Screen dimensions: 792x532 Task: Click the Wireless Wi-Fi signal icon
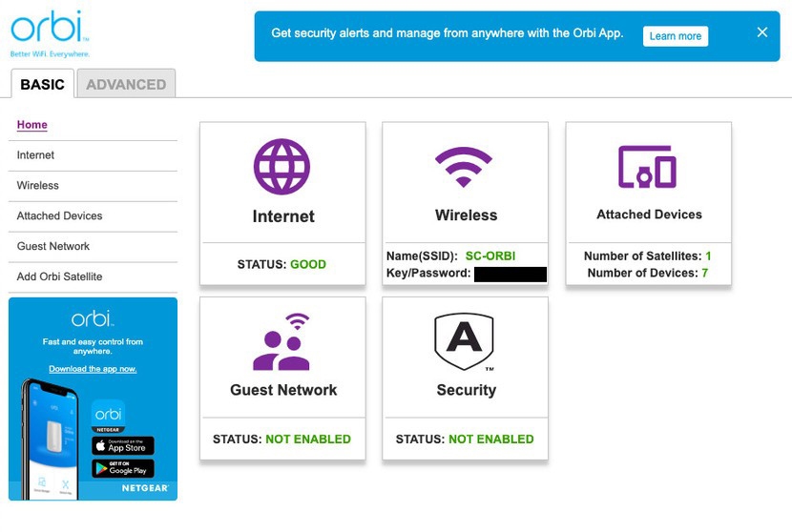(x=466, y=167)
